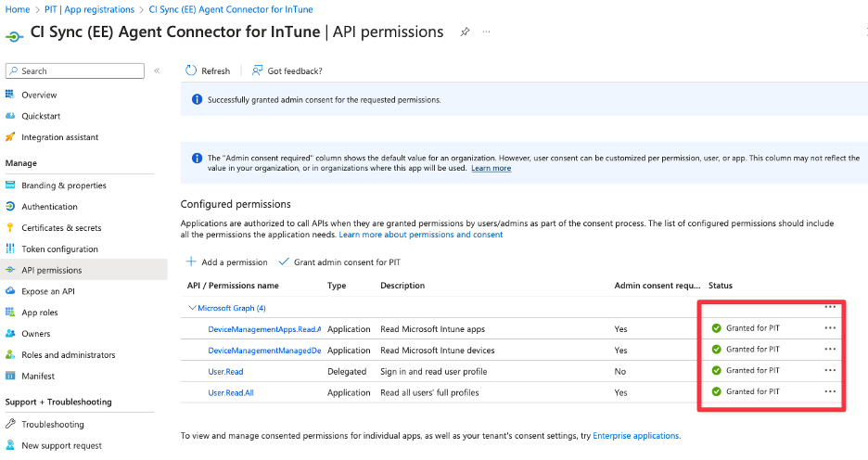The width and height of the screenshot is (868, 460).
Task: Click the API / Permissions name column header
Action: click(233, 285)
